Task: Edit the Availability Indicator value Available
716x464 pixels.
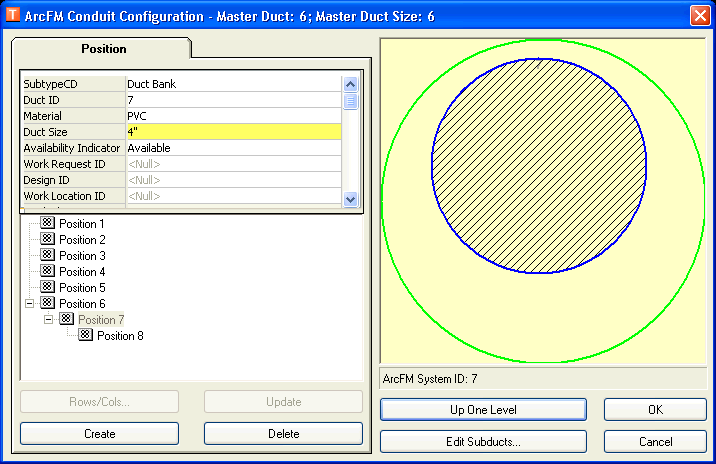Action: (x=233, y=148)
